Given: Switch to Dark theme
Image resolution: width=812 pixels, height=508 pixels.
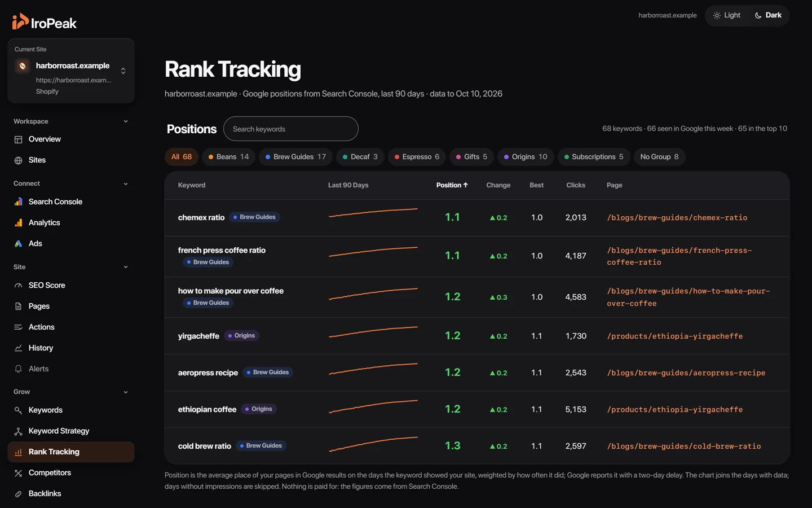Looking at the screenshot, I should 768,15.
